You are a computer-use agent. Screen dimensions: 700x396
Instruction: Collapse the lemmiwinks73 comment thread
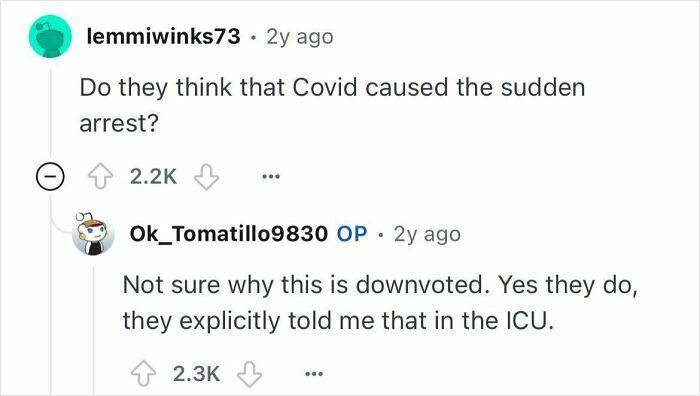50,177
